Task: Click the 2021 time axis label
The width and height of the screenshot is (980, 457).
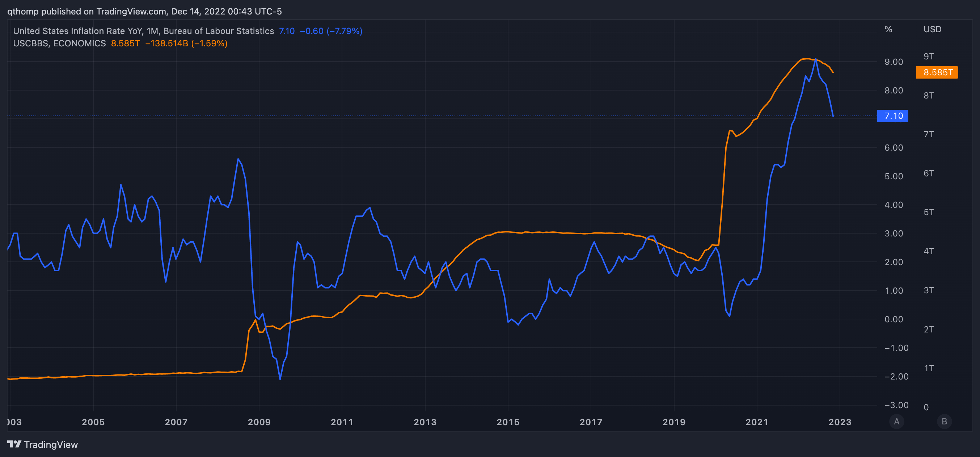Action: (x=757, y=422)
